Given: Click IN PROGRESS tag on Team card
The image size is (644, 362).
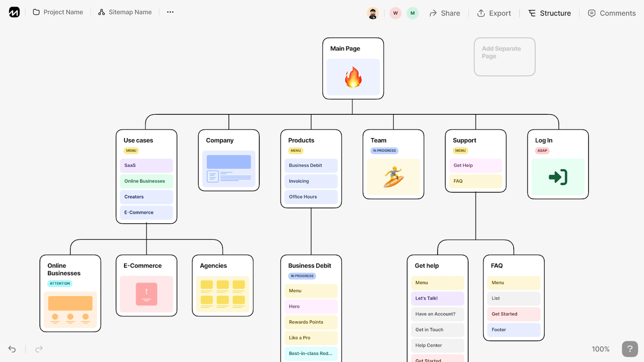Looking at the screenshot, I should [x=384, y=151].
